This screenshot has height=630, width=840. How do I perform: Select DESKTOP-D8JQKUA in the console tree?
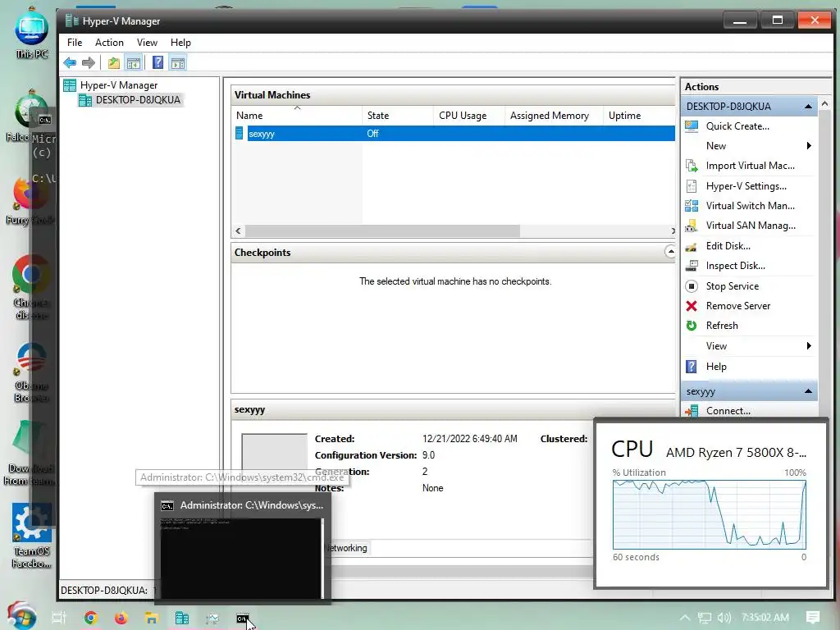138,100
